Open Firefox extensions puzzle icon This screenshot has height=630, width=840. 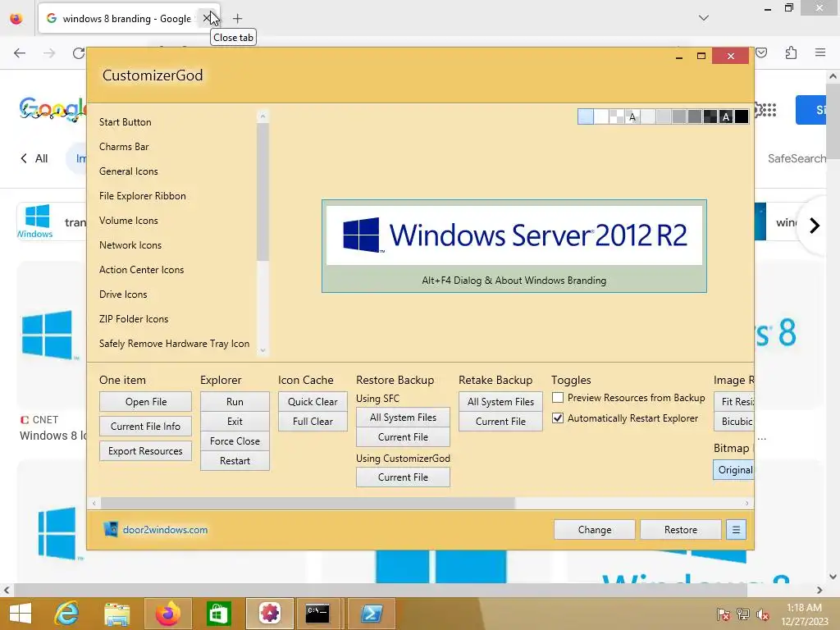click(x=791, y=52)
